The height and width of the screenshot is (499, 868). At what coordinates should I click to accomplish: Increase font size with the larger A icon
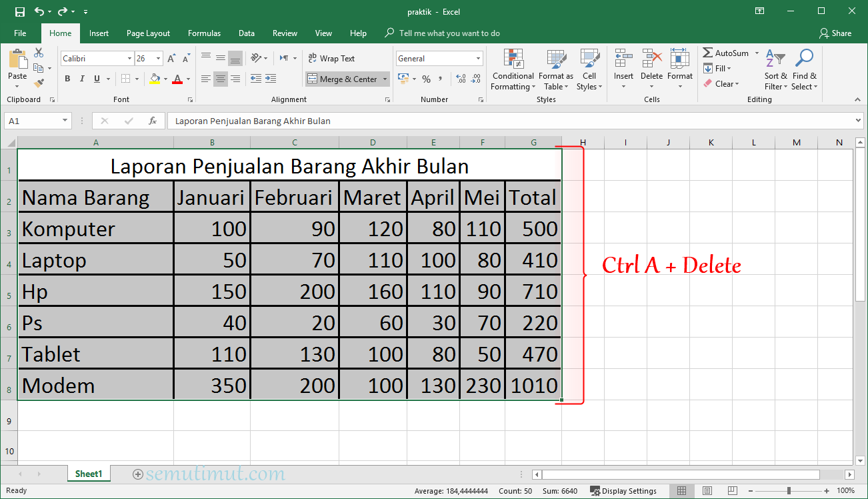[x=172, y=59]
